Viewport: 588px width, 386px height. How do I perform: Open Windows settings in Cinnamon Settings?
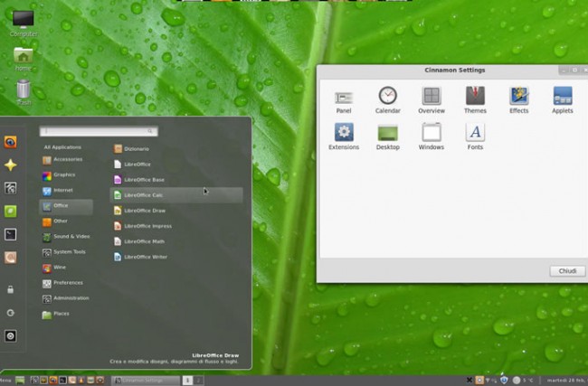click(x=432, y=134)
